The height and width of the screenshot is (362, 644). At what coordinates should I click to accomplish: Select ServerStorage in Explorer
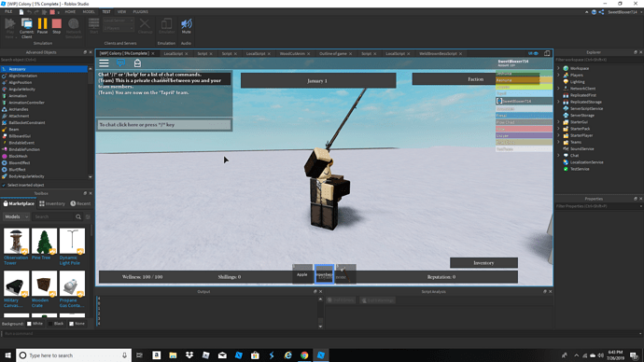point(582,116)
